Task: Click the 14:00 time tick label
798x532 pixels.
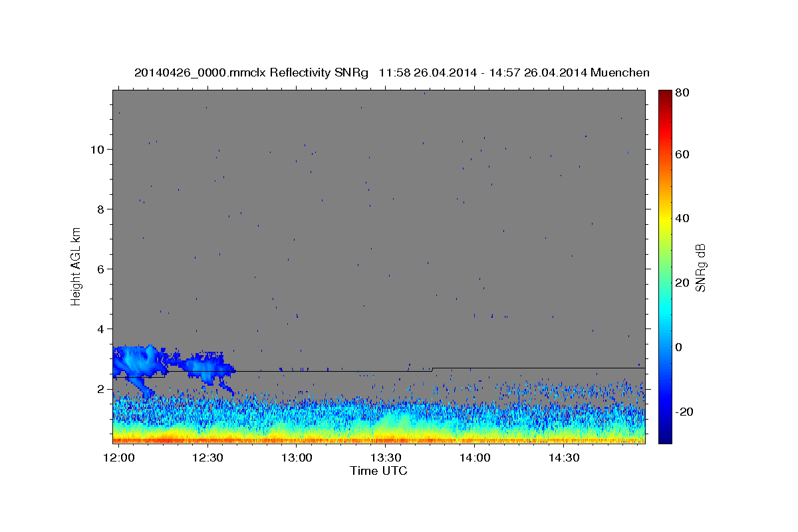Action: pos(475,458)
